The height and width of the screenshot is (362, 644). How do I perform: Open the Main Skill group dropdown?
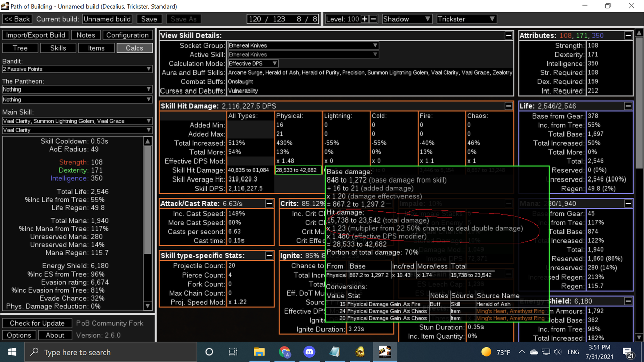coord(77,121)
